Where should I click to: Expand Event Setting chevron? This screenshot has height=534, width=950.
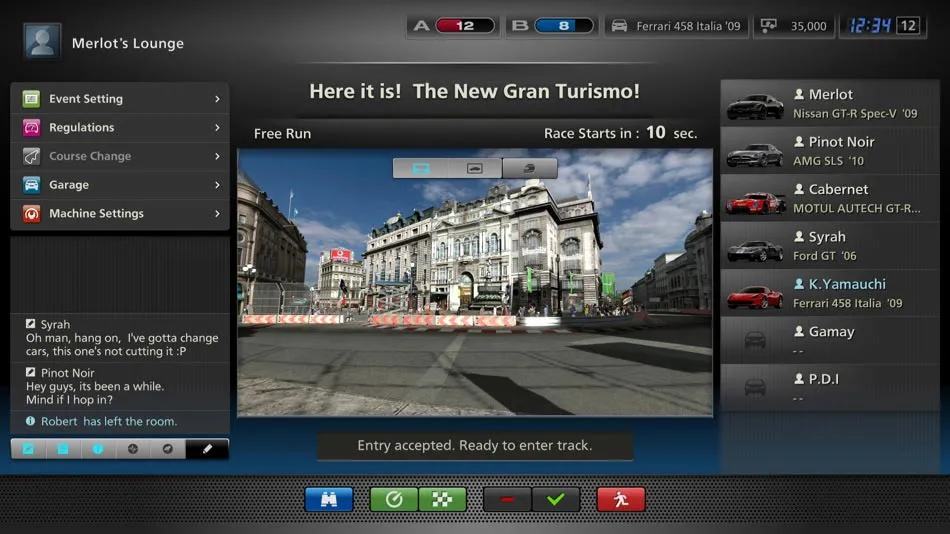click(x=217, y=99)
